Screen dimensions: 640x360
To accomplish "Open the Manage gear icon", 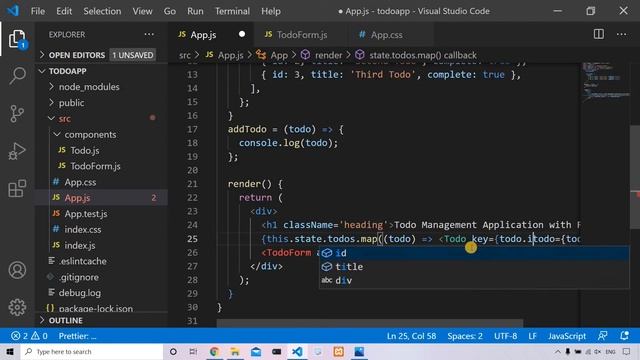I will (x=17, y=307).
